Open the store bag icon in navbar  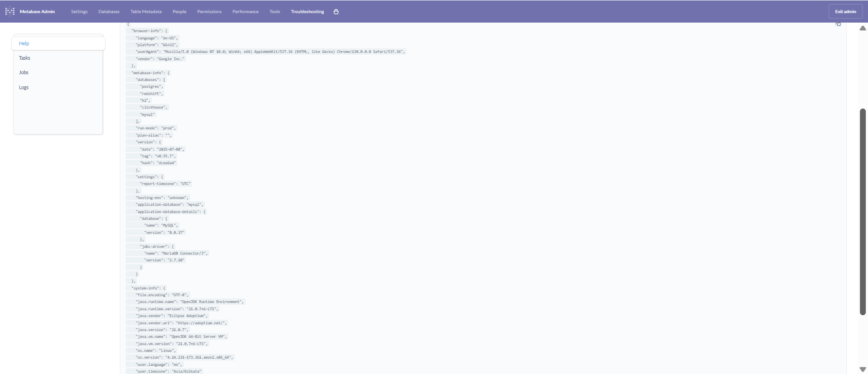tap(336, 12)
